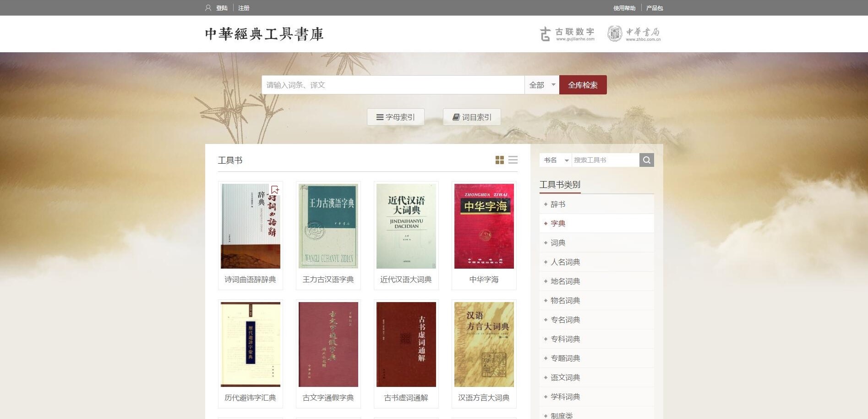Open the 字母索引 index button
The width and height of the screenshot is (868, 419).
point(396,117)
